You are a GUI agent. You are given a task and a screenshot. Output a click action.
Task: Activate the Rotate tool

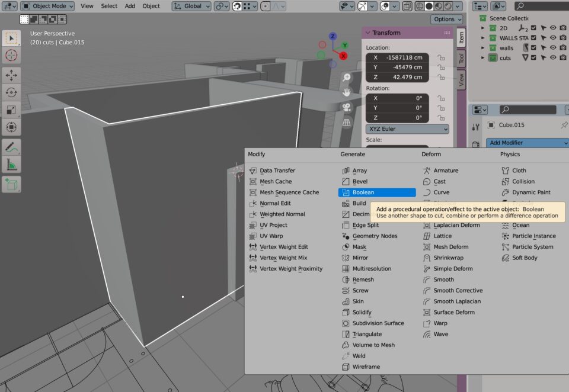point(11,92)
